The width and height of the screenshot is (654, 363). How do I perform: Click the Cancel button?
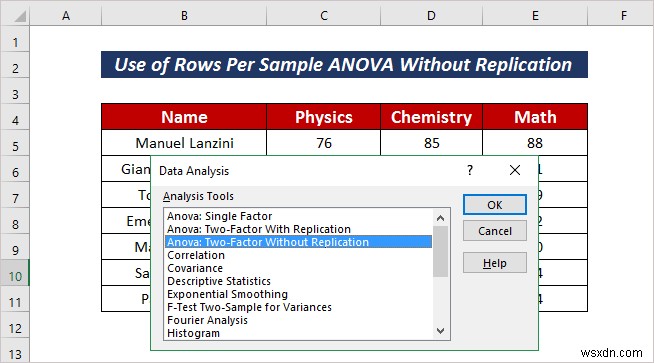(x=495, y=231)
